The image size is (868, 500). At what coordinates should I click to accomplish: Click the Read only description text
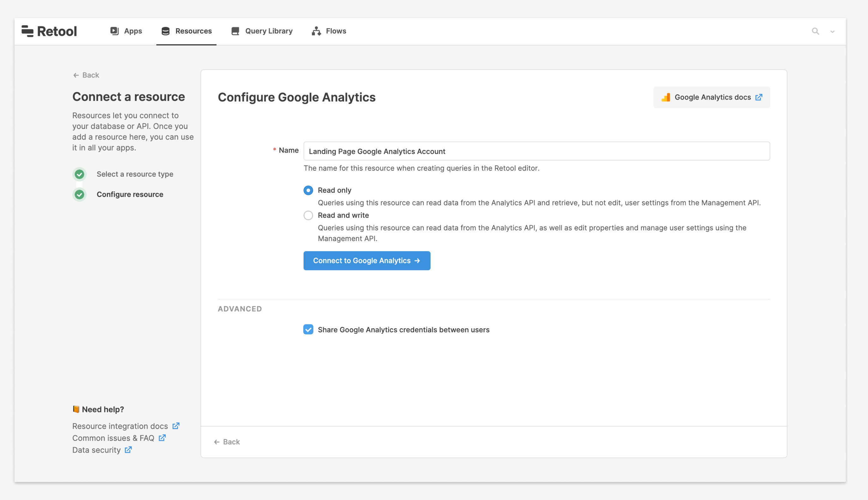tap(539, 203)
